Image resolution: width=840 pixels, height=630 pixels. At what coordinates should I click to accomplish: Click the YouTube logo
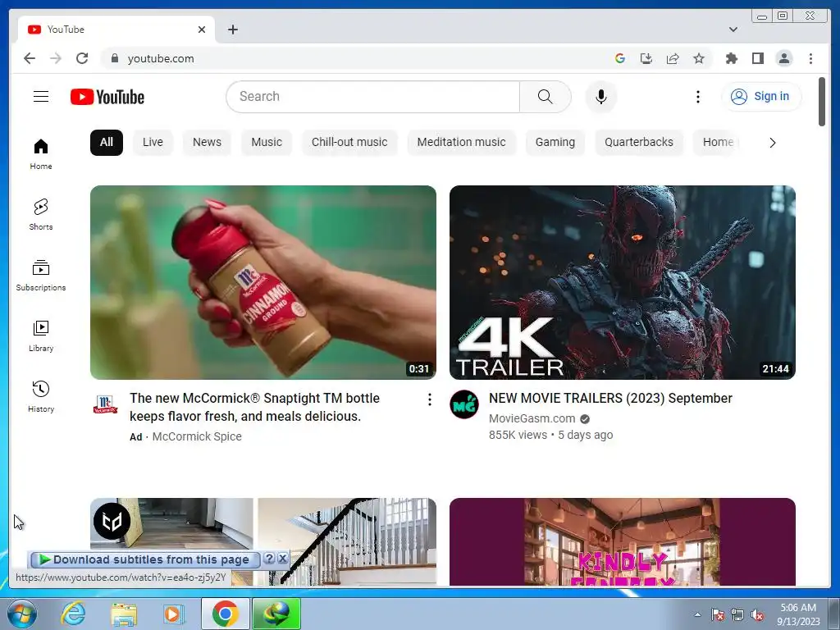[107, 97]
